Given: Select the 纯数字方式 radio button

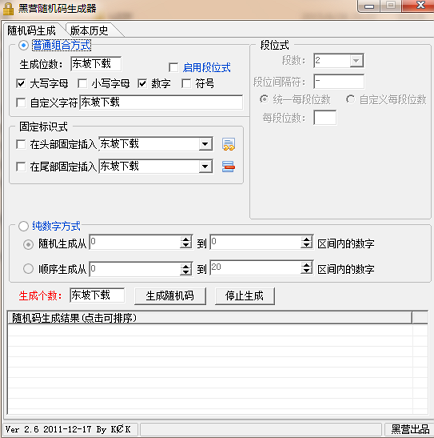Looking at the screenshot, I should [x=23, y=226].
